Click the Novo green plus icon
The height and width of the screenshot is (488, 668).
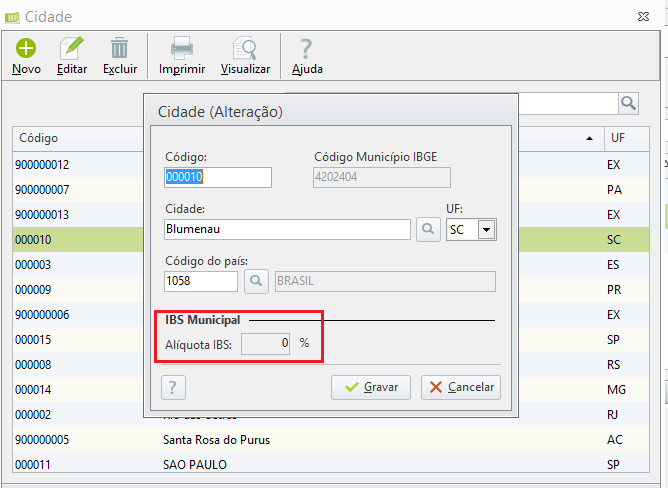coord(26,48)
